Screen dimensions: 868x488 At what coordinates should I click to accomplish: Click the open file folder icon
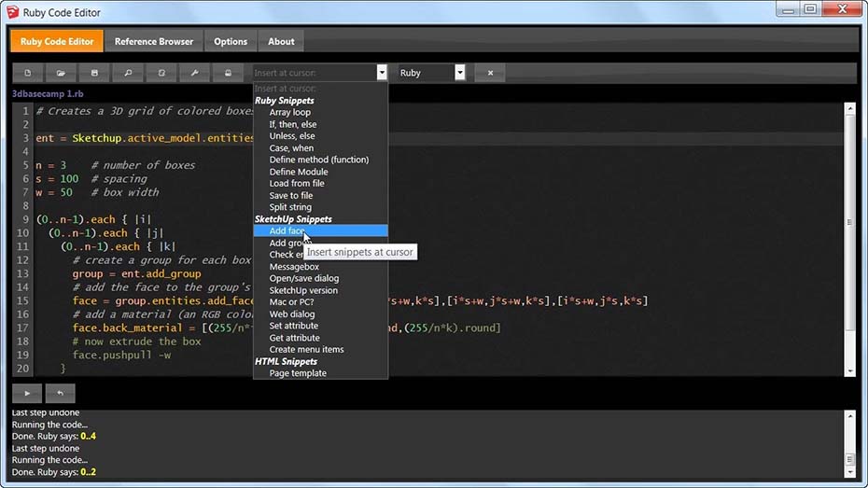coord(61,73)
